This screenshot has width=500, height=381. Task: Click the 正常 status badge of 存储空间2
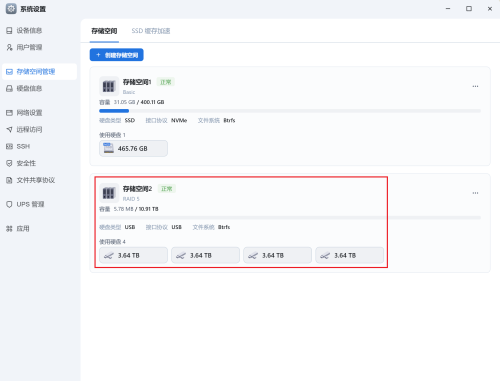click(x=167, y=189)
